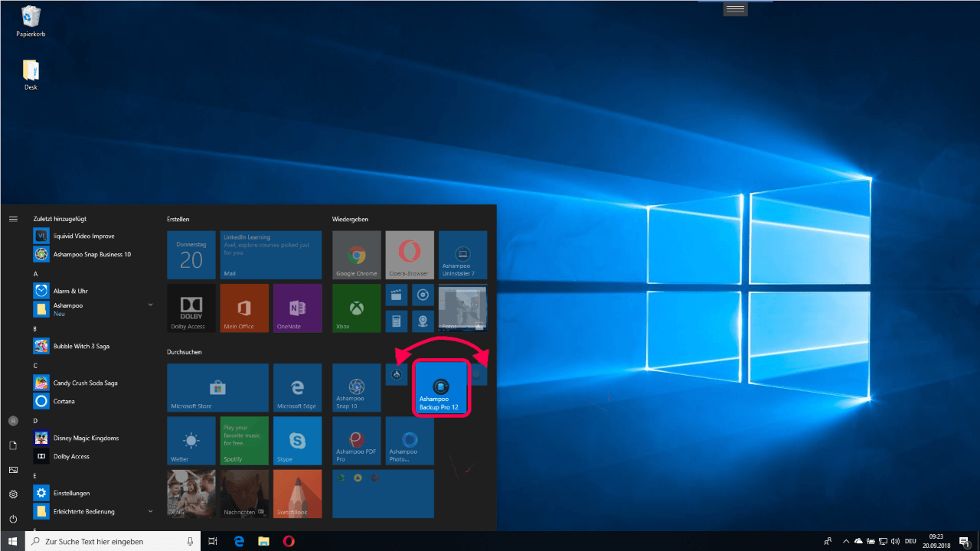
Task: Select the Papierkorb desktop icon
Action: pyautogui.click(x=31, y=21)
